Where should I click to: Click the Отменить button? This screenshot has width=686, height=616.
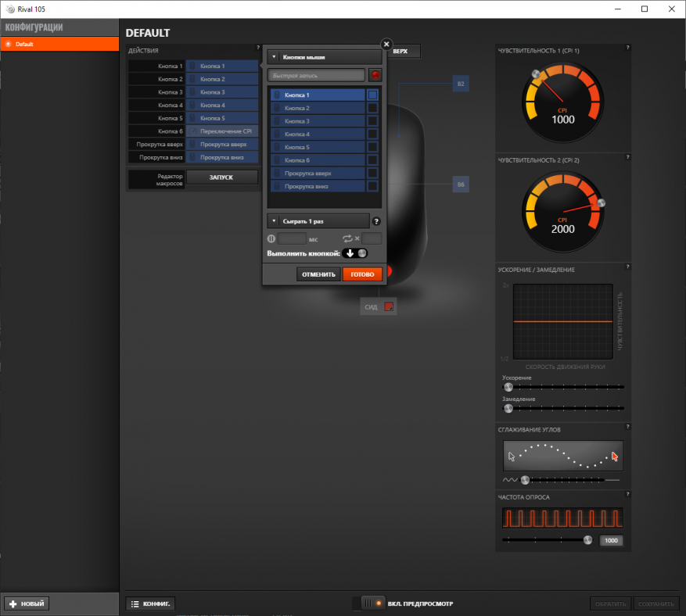click(318, 274)
